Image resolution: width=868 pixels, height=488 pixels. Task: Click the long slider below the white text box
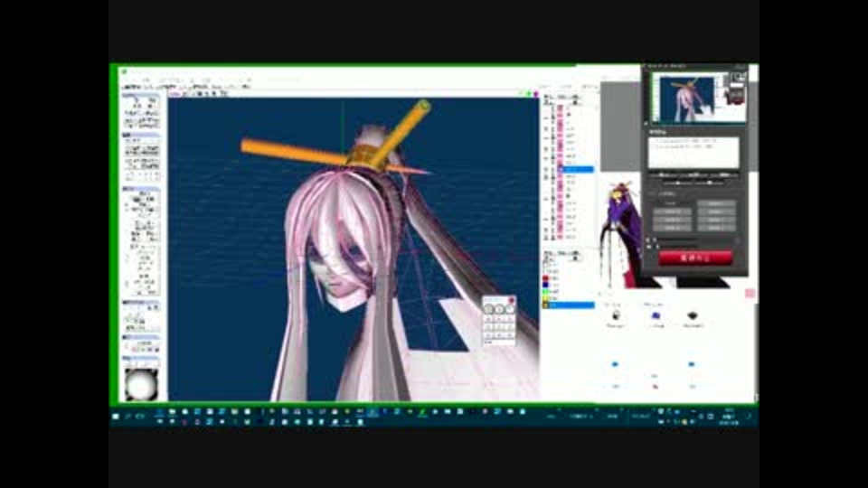click(x=693, y=174)
